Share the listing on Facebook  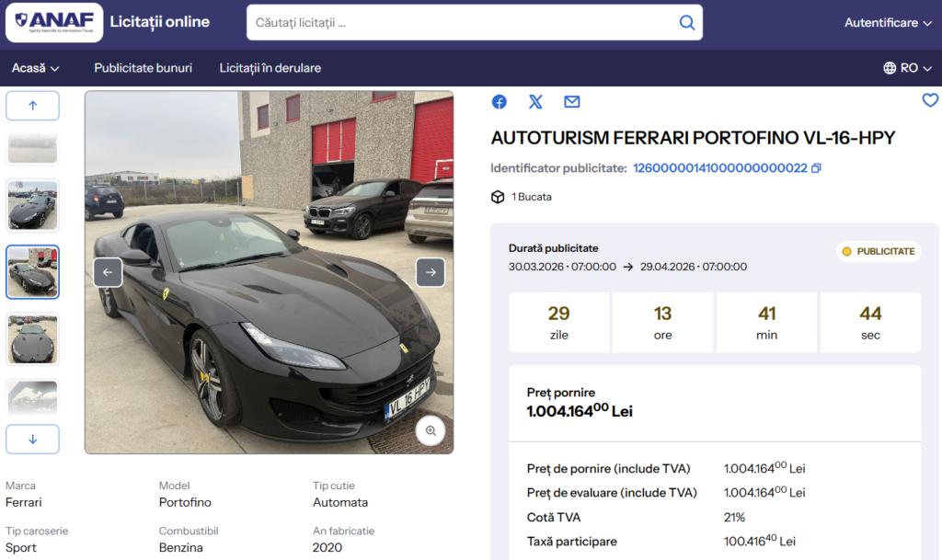point(499,102)
